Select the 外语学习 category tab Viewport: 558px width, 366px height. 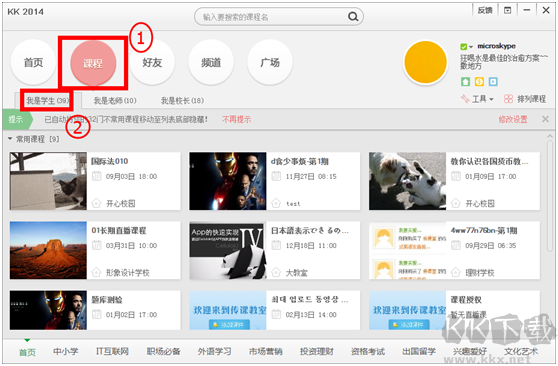tap(214, 351)
